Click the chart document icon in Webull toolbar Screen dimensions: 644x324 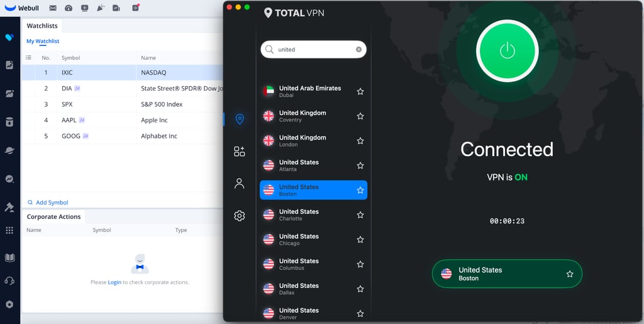coord(116,8)
